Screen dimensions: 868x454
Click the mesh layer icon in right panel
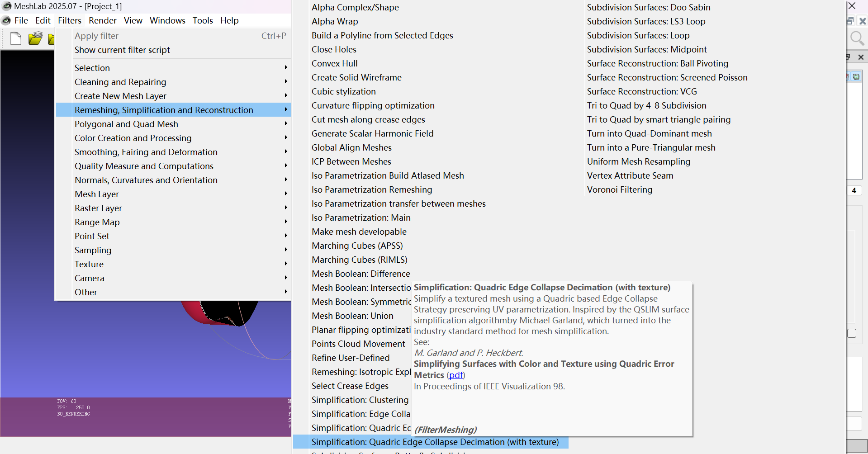tap(856, 77)
